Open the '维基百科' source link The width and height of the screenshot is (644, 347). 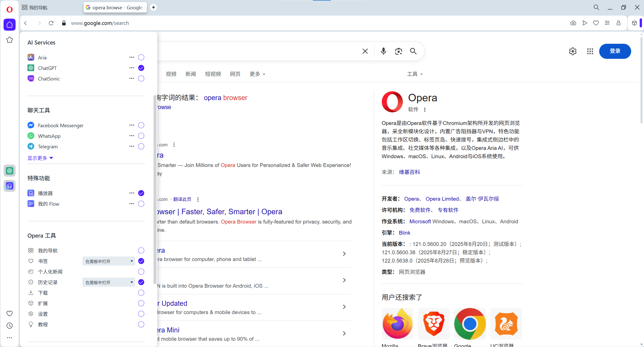pyautogui.click(x=409, y=172)
